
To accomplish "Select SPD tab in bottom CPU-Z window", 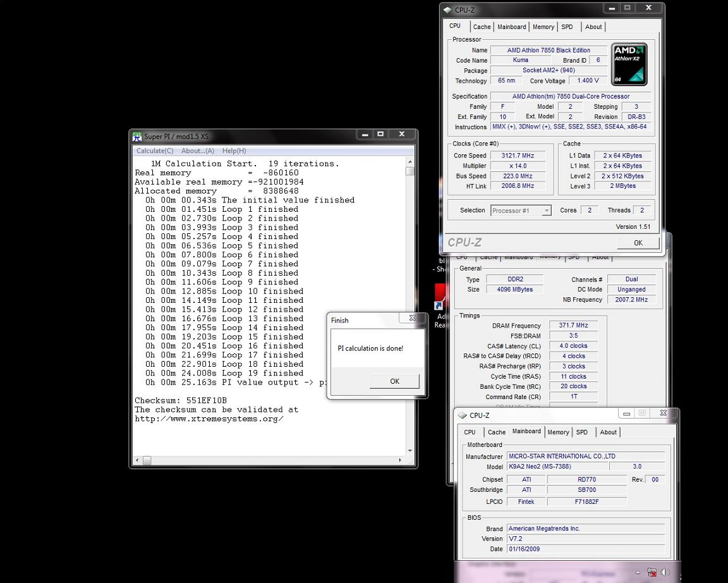I will point(582,432).
